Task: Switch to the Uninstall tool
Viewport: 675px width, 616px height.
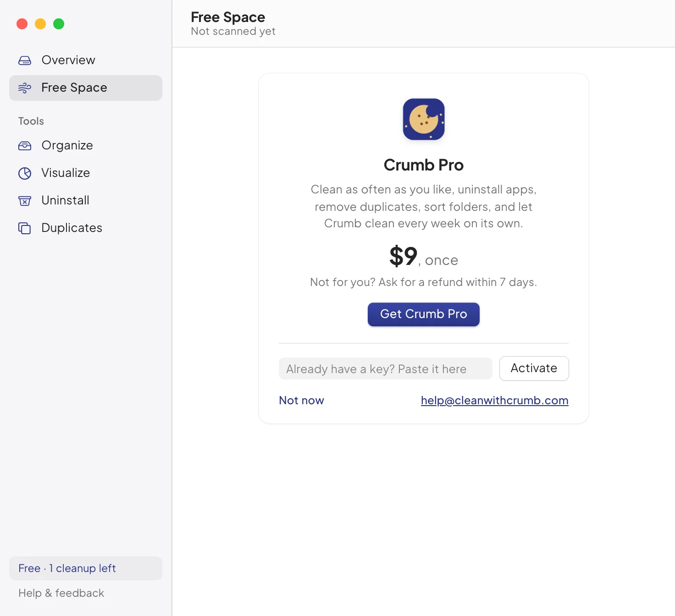Action: coord(86,200)
